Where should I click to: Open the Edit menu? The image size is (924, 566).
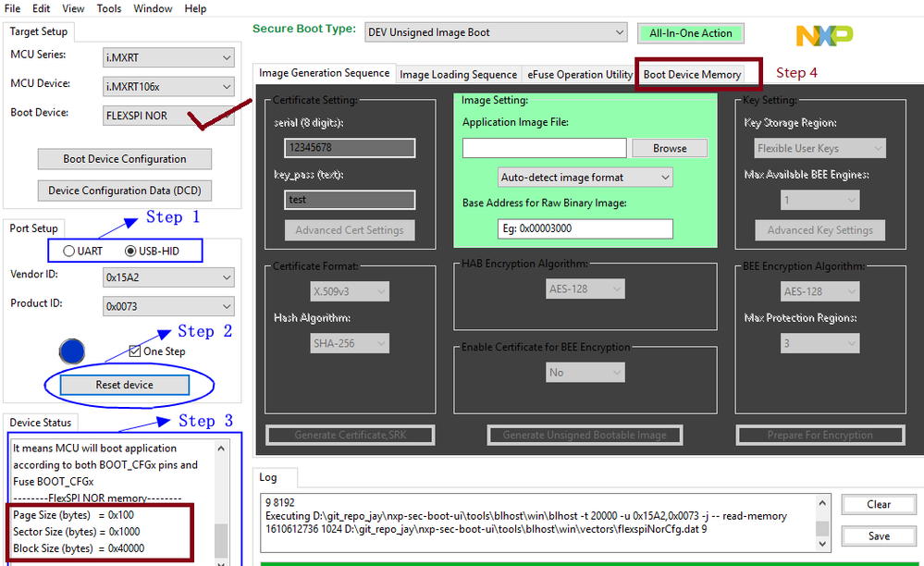point(42,8)
